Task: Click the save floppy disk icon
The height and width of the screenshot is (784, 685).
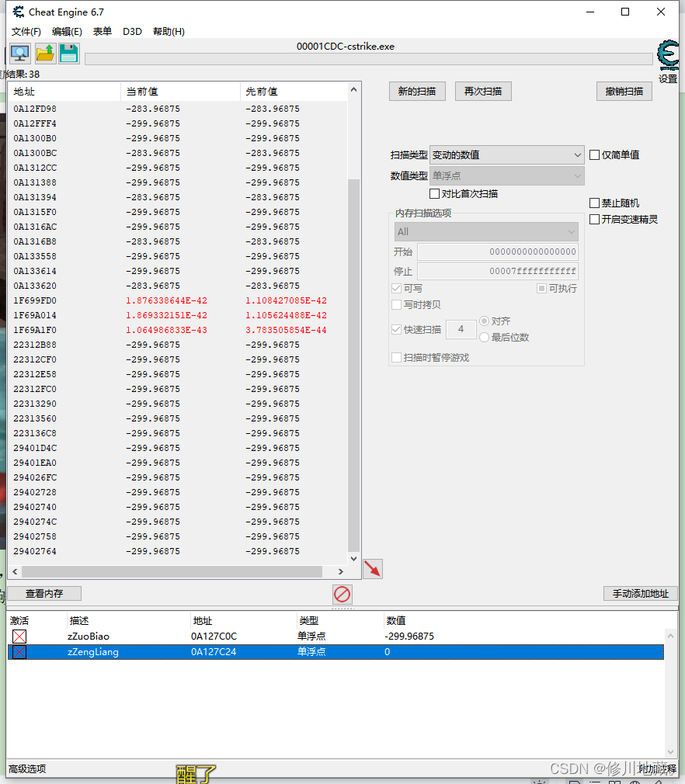Action: (x=69, y=54)
